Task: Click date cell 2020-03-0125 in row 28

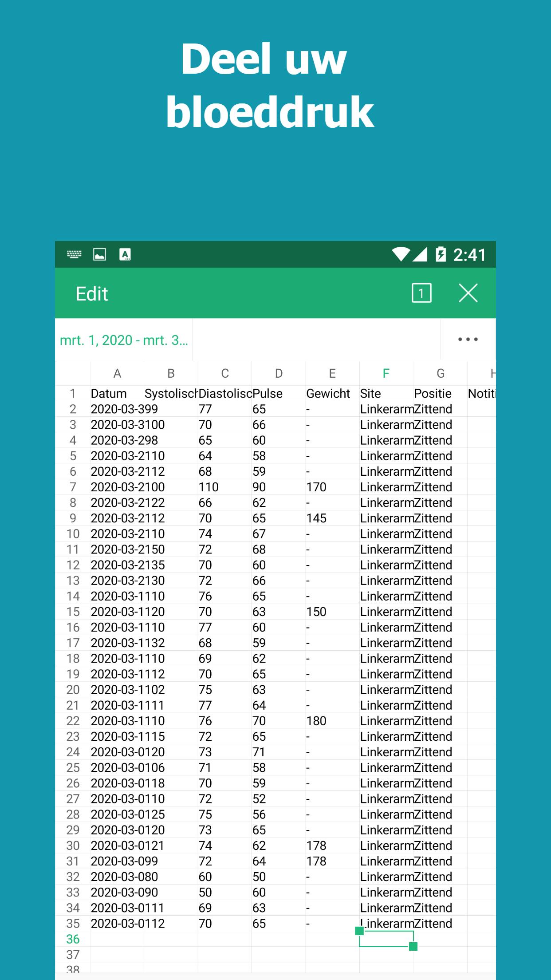Action: pyautogui.click(x=117, y=814)
